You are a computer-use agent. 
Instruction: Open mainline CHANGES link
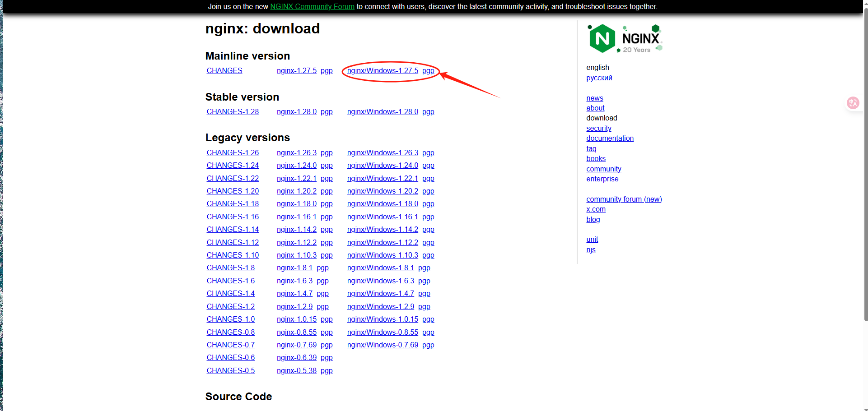pos(224,71)
